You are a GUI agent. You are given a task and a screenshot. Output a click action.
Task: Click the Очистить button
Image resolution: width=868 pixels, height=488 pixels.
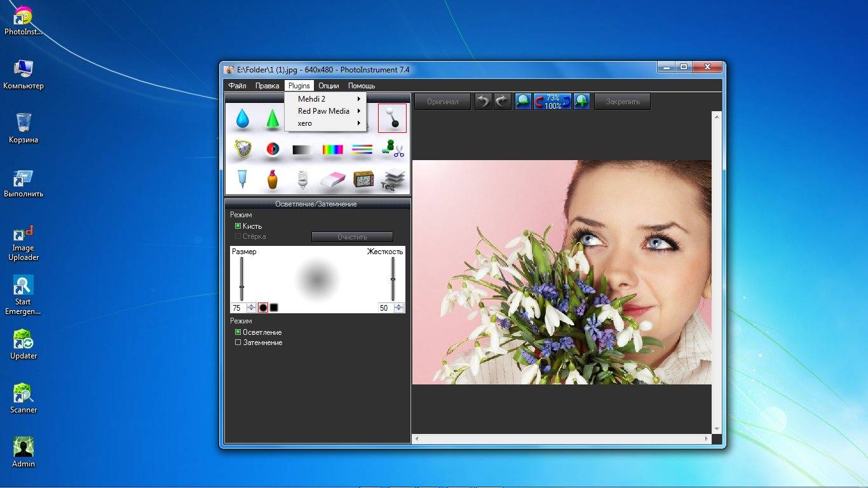352,237
